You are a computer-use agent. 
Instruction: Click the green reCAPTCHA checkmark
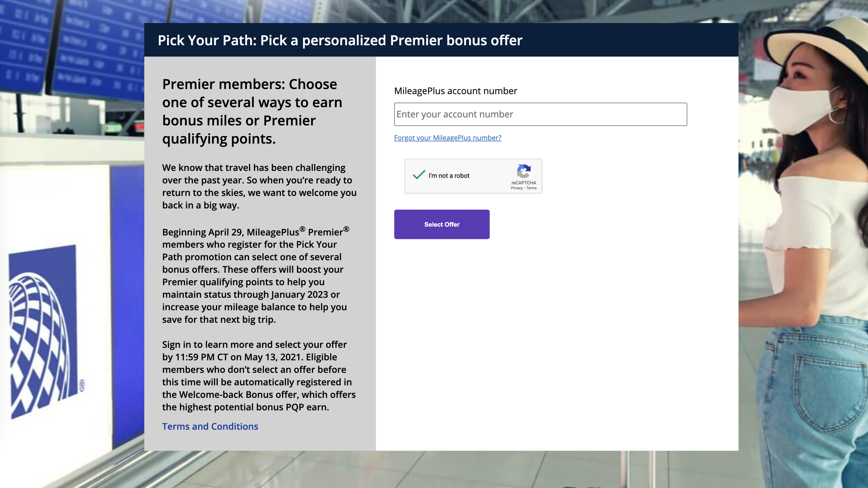pyautogui.click(x=419, y=174)
